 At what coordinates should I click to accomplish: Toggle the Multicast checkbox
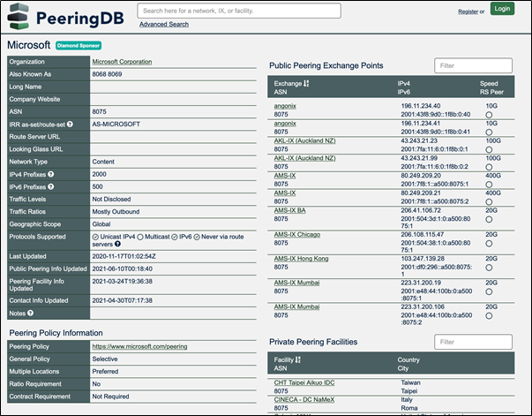(x=140, y=237)
